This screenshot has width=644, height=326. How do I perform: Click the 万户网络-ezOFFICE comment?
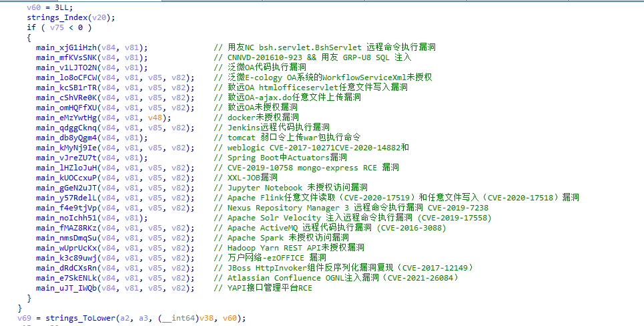pos(270,258)
